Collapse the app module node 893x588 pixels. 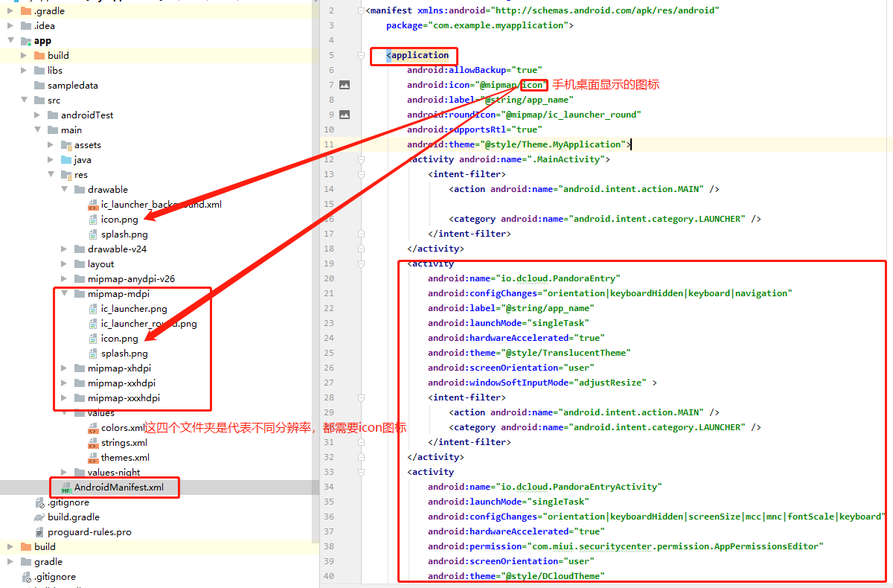click(10, 41)
